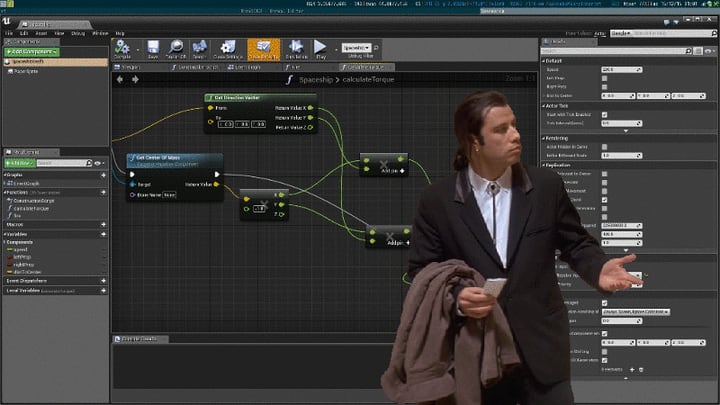Open the Add Component dropdown
The width and height of the screenshot is (720, 405).
click(x=32, y=52)
